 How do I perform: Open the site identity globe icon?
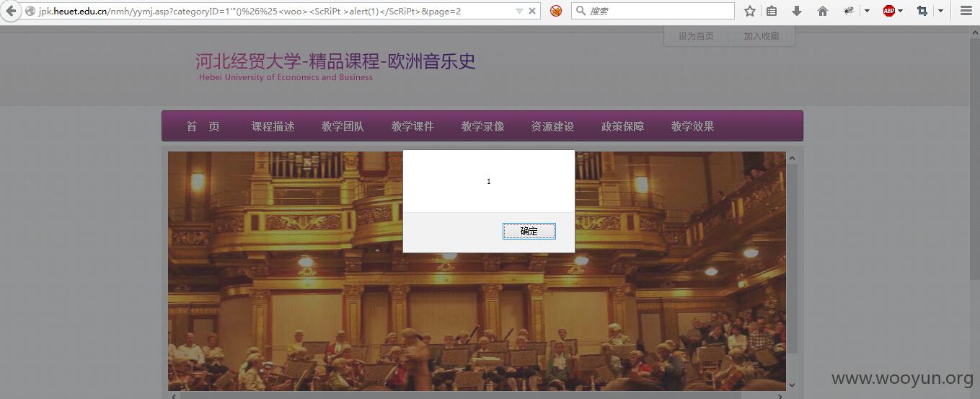pyautogui.click(x=30, y=11)
